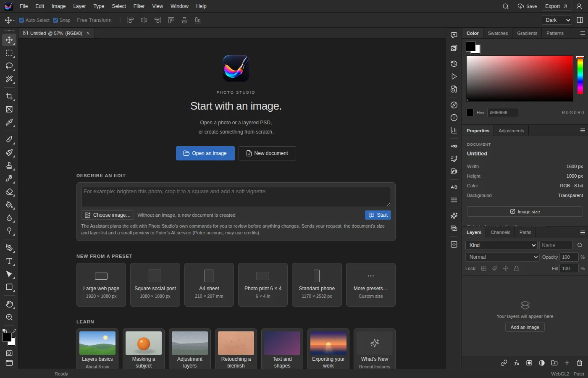
Task: Click the search icon in top bar
Action: pos(506,6)
